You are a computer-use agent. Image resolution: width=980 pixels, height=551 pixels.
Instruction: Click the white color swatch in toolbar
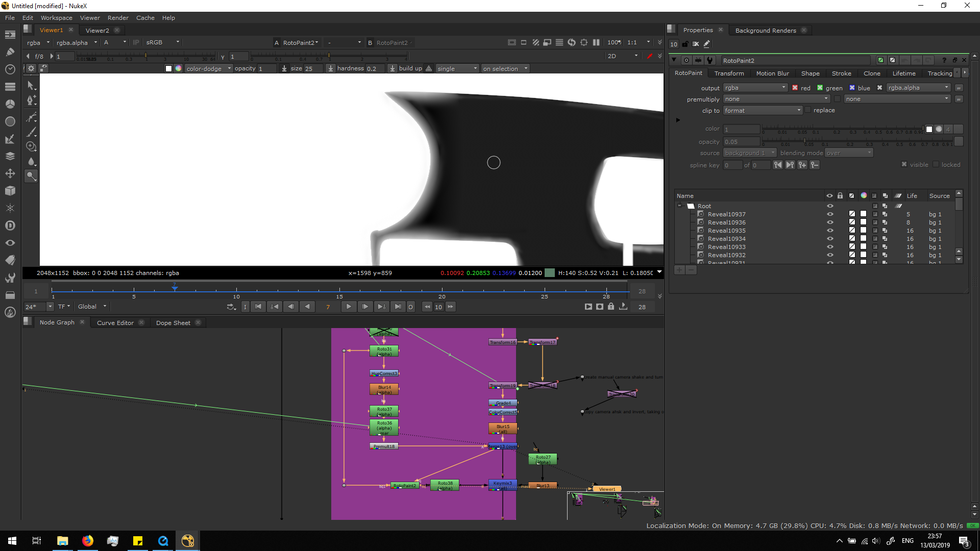pos(168,68)
